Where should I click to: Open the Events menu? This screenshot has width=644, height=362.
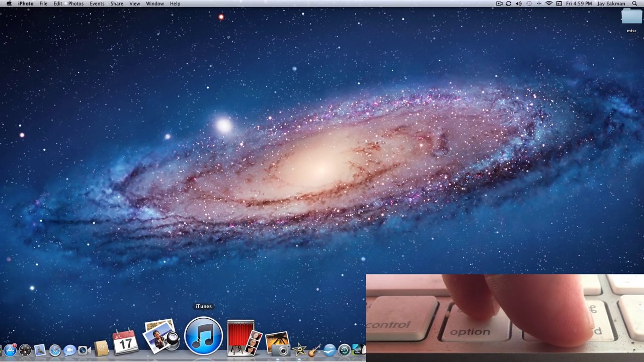point(97,4)
